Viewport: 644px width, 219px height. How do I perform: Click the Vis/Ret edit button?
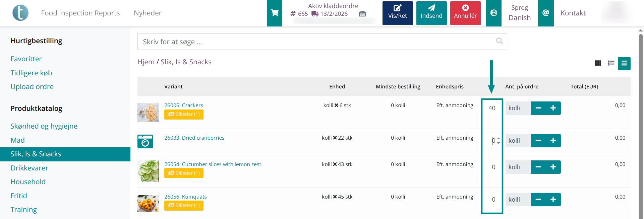click(398, 13)
